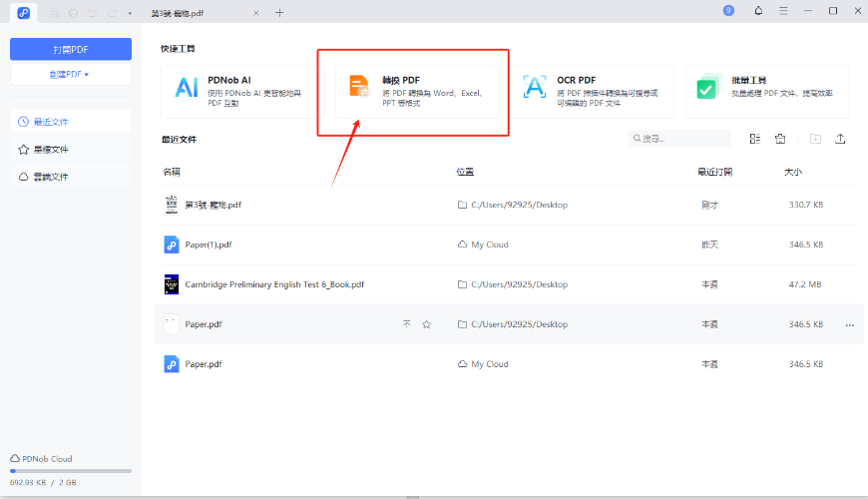
Task: Click the Open PDF button
Action: [x=71, y=49]
